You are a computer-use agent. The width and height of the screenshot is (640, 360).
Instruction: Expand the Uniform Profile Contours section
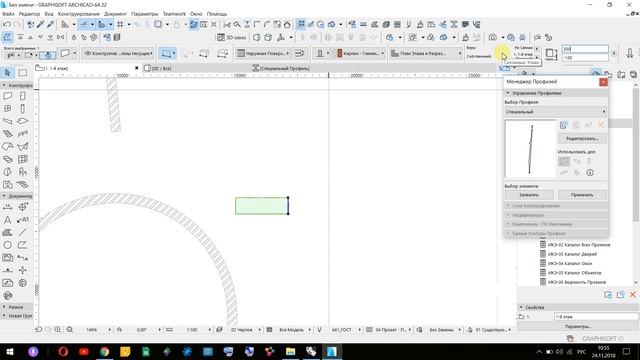556,233
